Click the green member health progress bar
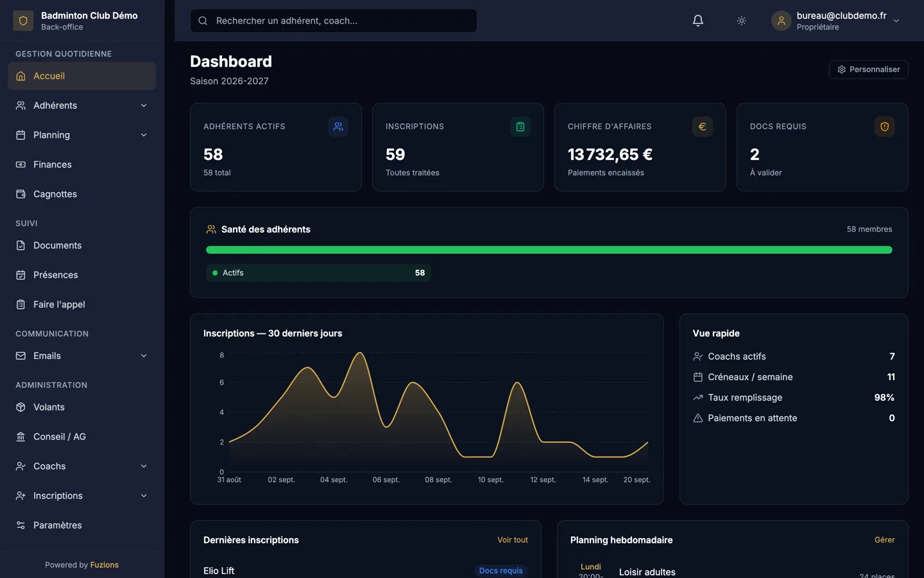The width and height of the screenshot is (924, 578). (x=549, y=250)
